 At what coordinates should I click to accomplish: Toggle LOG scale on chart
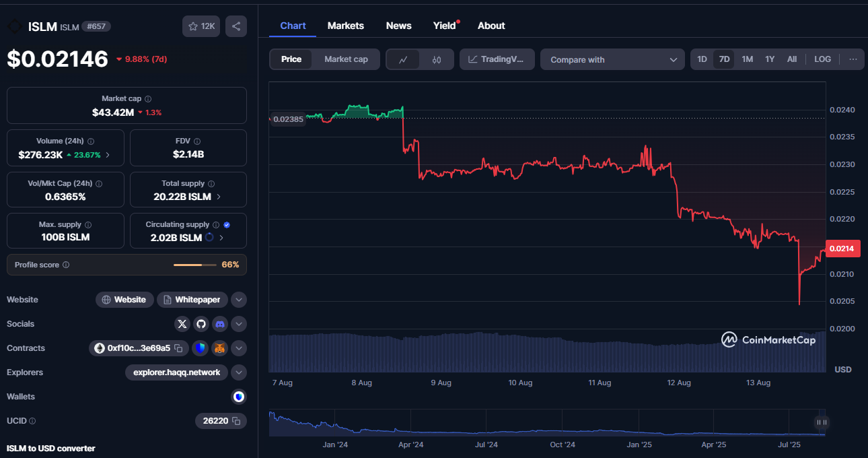[x=822, y=59]
